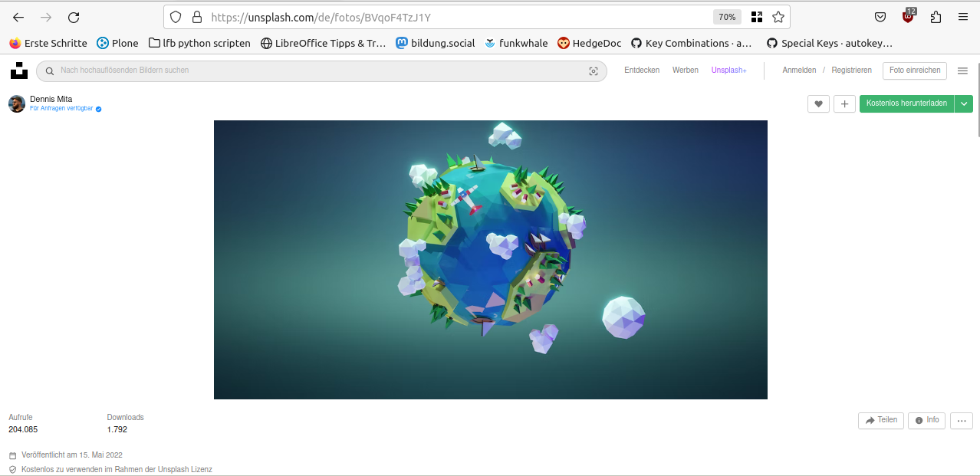The image size is (980, 476).
Task: Bookmark this page with star icon
Action: [778, 17]
